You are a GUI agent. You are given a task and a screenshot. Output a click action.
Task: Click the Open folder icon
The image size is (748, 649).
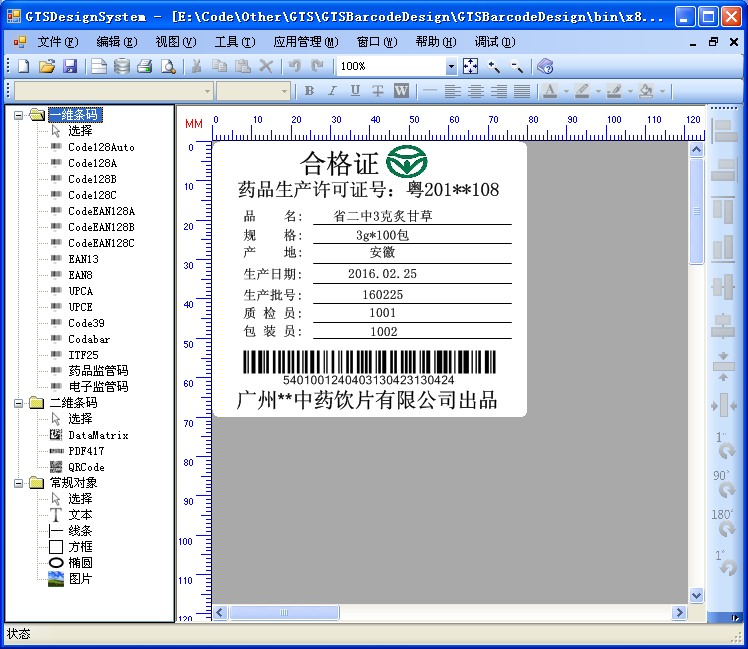[x=46, y=66]
